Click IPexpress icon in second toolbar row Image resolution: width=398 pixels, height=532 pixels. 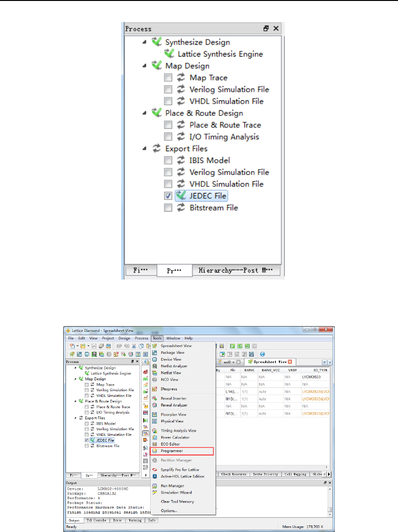[x=116, y=354]
